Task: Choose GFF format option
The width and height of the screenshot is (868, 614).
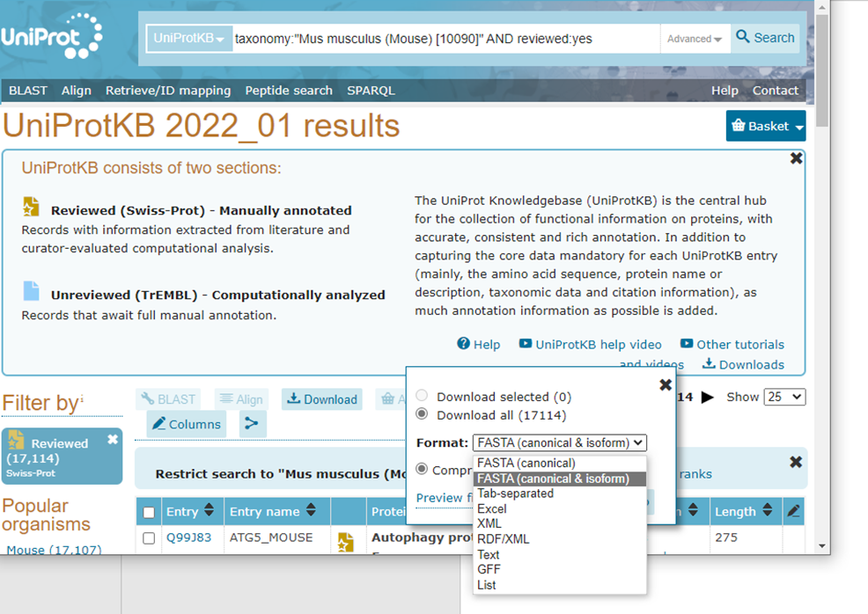Action: 560,570
